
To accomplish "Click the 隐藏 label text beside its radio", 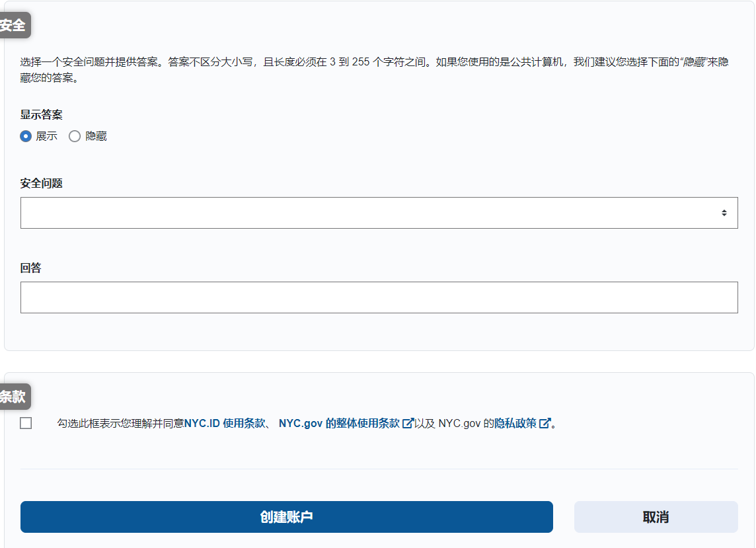I will [96, 136].
